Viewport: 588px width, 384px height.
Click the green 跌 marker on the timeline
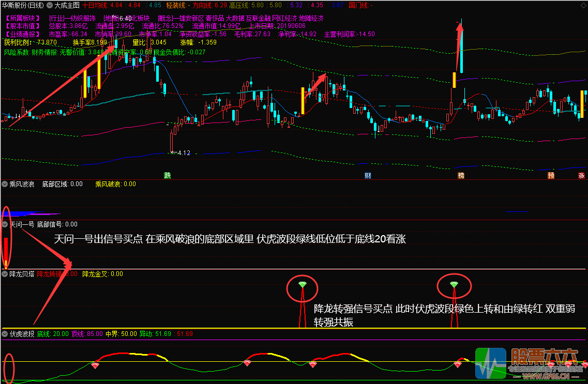(x=167, y=175)
